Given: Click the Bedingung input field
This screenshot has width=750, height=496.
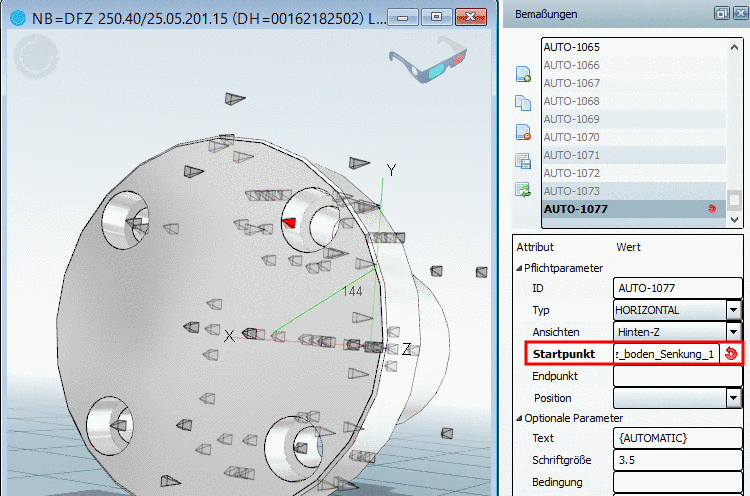Looking at the screenshot, I should (677, 482).
